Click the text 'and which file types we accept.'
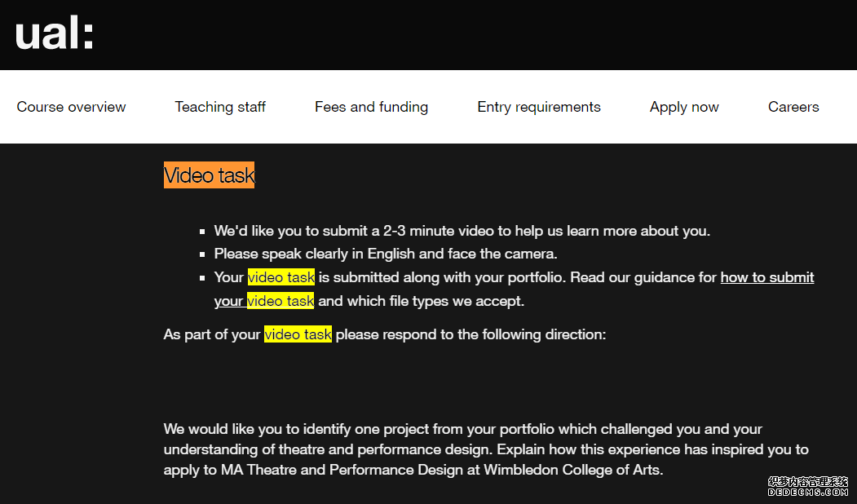The height and width of the screenshot is (504, 857). click(x=422, y=301)
